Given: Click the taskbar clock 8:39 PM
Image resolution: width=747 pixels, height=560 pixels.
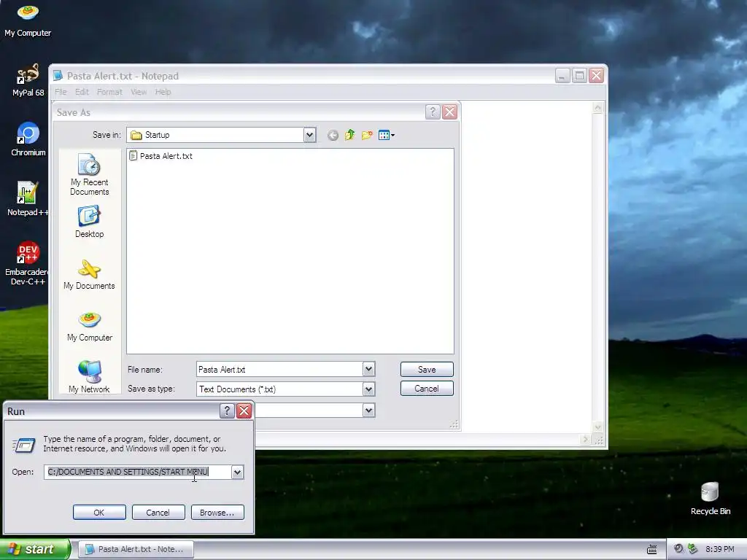Looking at the screenshot, I should click(719, 549).
